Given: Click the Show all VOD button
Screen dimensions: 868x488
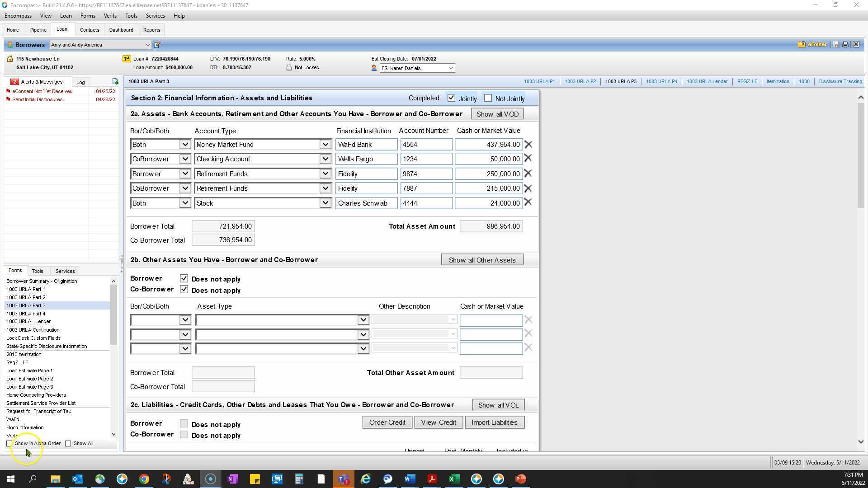Looking at the screenshot, I should [497, 114].
